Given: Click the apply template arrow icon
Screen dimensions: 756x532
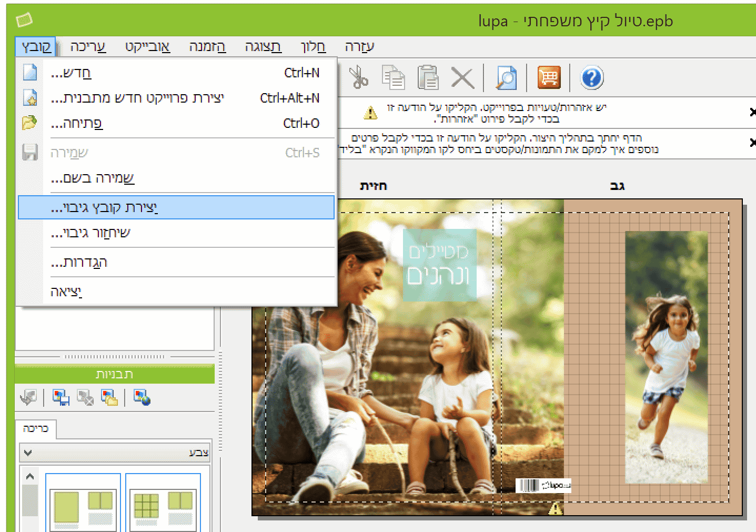Looking at the screenshot, I should point(28,398).
